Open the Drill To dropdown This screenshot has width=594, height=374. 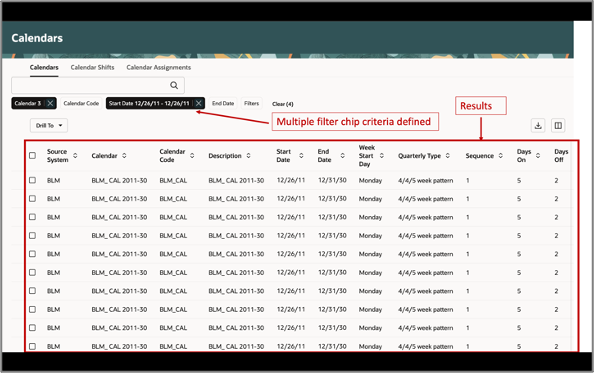(49, 125)
